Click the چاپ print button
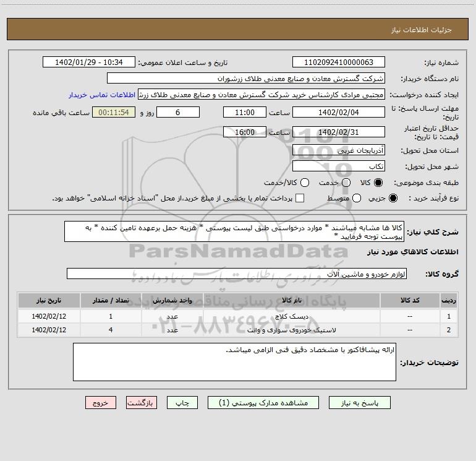This screenshot has height=461, width=476. [x=182, y=403]
